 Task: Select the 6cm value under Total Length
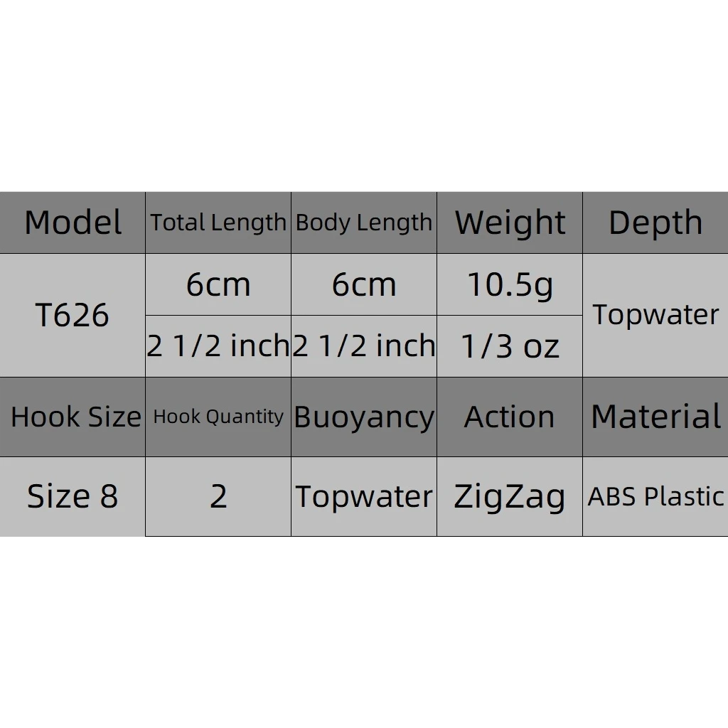[218, 285]
